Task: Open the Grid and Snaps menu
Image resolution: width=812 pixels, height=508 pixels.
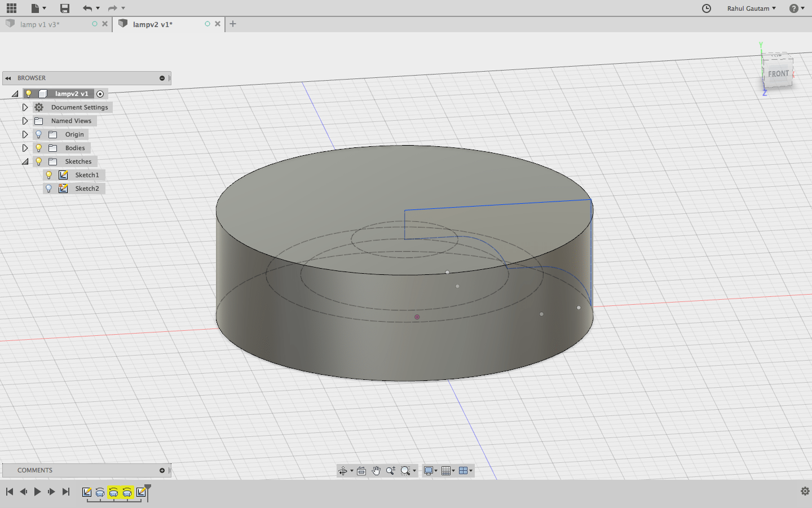Action: [x=448, y=471]
